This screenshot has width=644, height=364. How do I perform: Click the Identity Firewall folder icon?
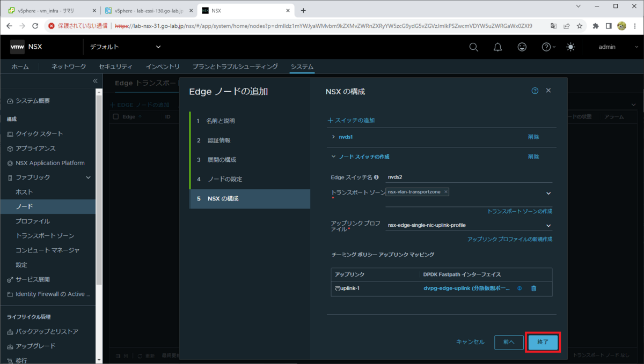10,294
